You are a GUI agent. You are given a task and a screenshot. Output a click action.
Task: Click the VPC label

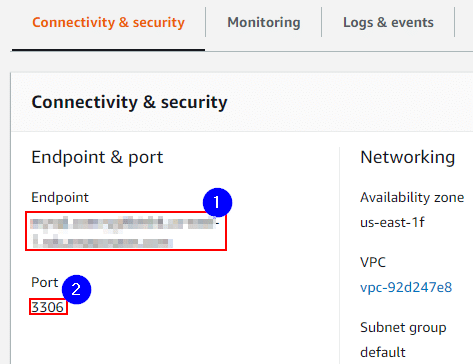(x=373, y=262)
